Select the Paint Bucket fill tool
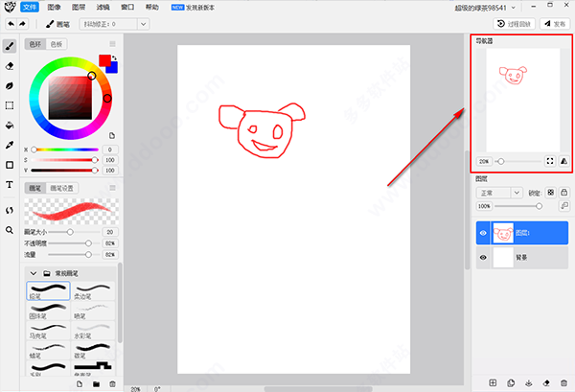This screenshot has width=575, height=392. point(10,125)
